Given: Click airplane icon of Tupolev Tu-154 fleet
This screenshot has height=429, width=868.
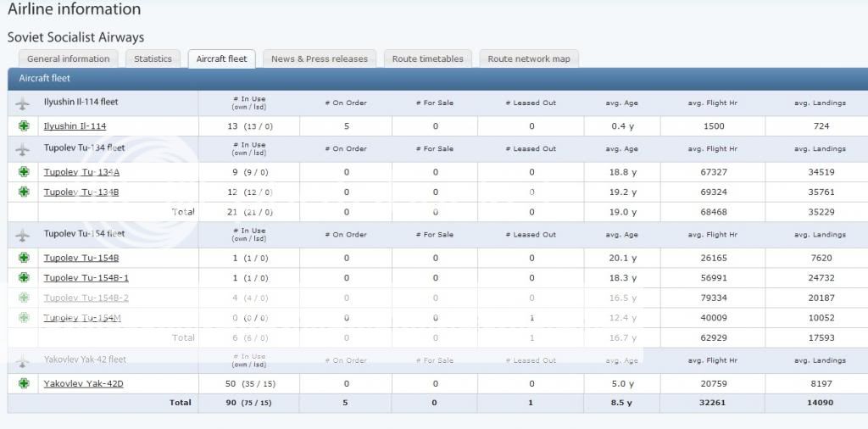Looking at the screenshot, I should 23,235.
